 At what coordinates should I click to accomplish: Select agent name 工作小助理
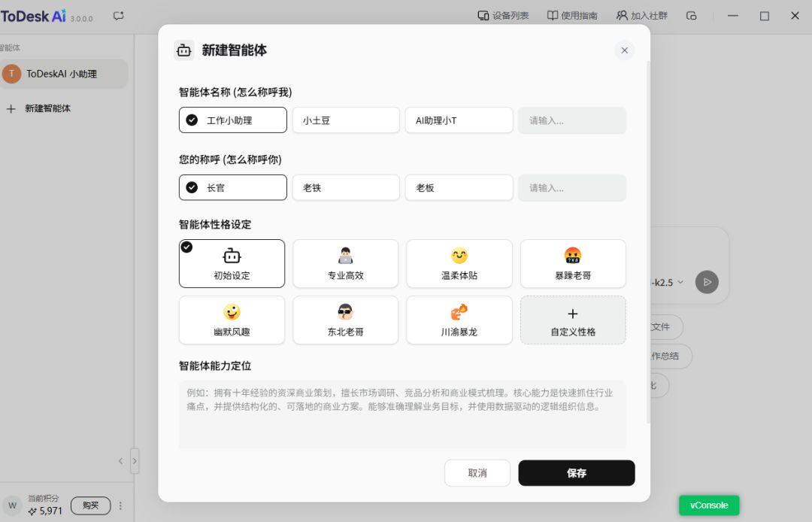pyautogui.click(x=233, y=120)
